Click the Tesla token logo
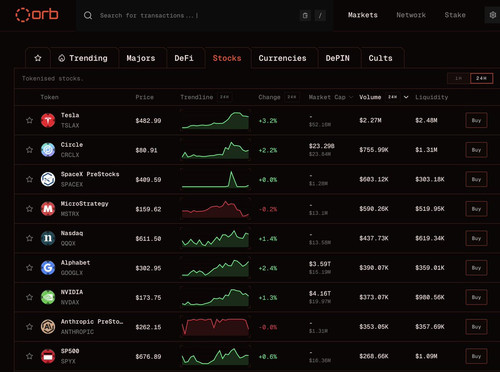Viewport: 500px width, 372px height. click(x=48, y=120)
